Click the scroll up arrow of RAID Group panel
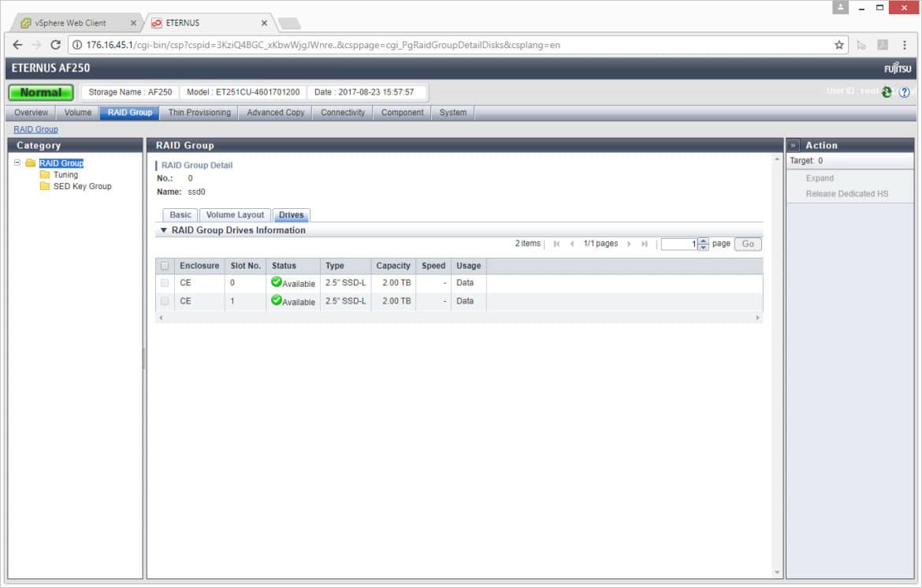The image size is (922, 588). click(x=777, y=159)
